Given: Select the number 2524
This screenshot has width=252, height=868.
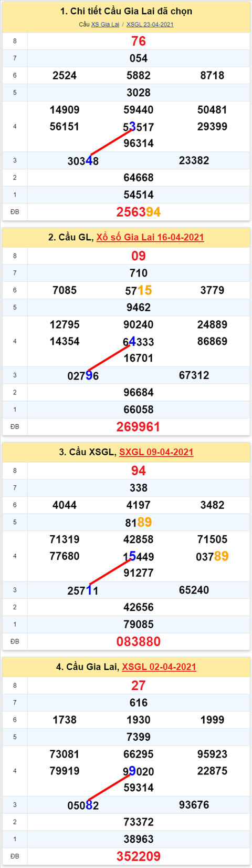Looking at the screenshot, I should (x=65, y=75).
